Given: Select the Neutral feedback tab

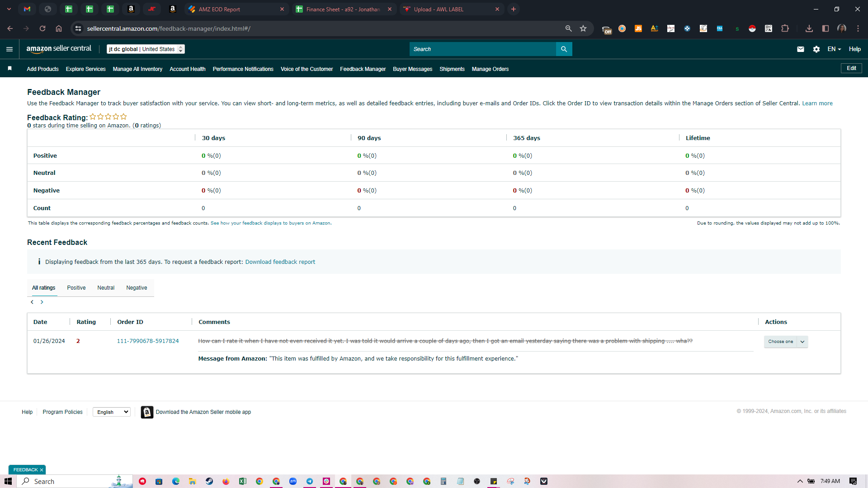Looking at the screenshot, I should coord(106,288).
